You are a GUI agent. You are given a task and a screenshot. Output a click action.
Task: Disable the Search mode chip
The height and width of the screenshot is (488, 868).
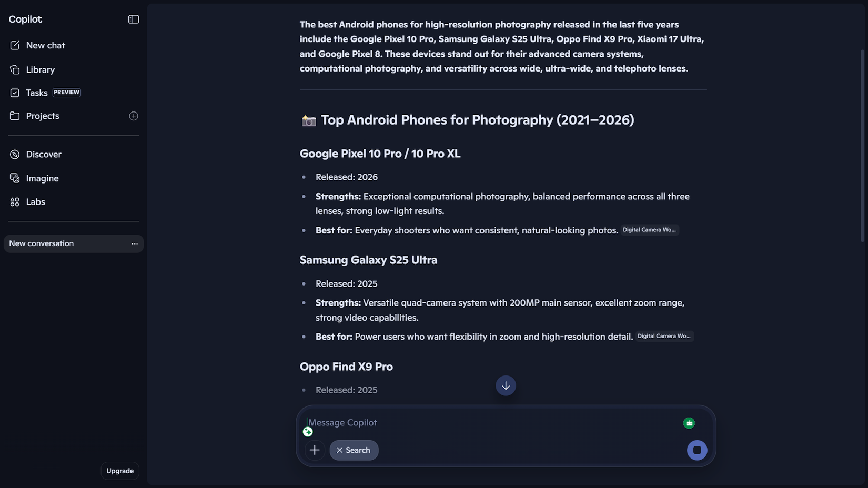click(354, 450)
